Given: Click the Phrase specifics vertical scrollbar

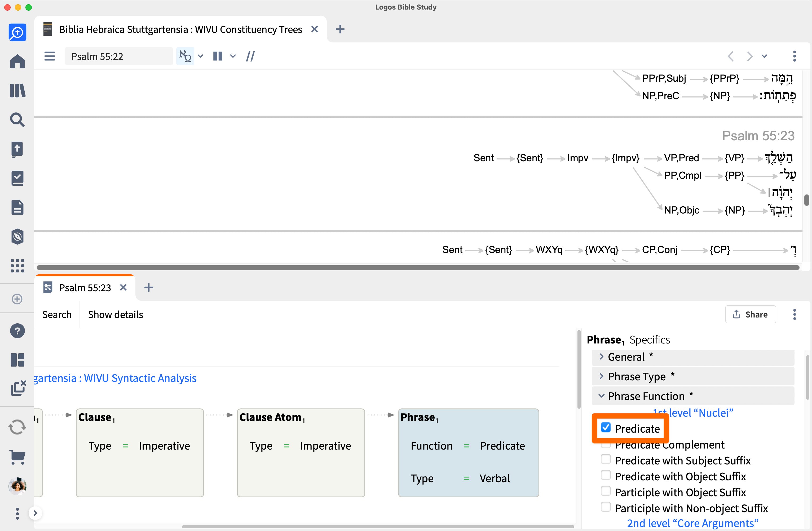Looking at the screenshot, I should [x=807, y=377].
